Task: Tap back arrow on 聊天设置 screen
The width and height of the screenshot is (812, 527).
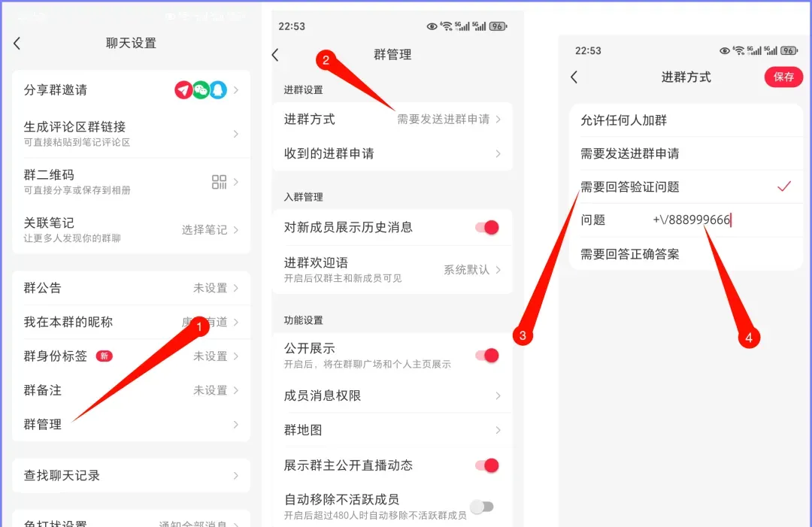Action: 17,44
